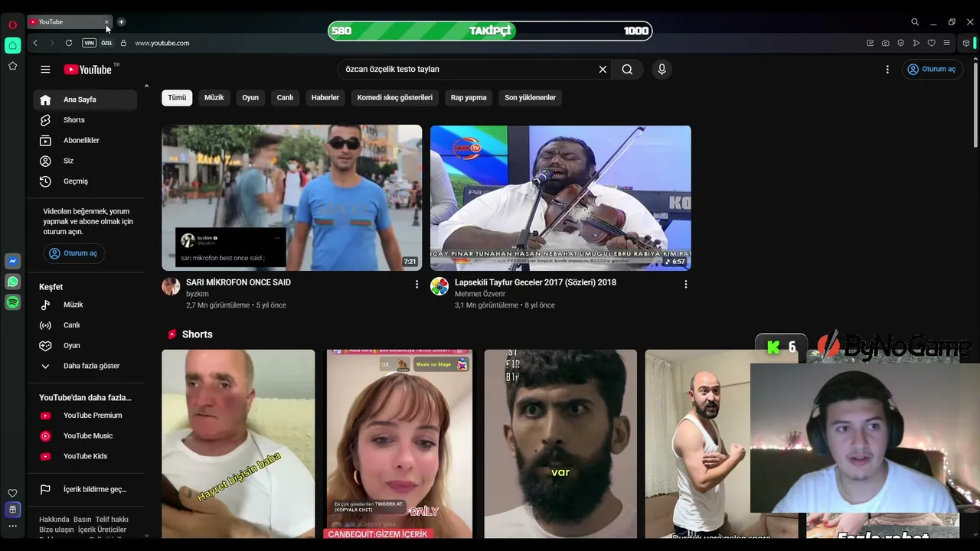Open Shorts from the sidebar

click(85, 120)
